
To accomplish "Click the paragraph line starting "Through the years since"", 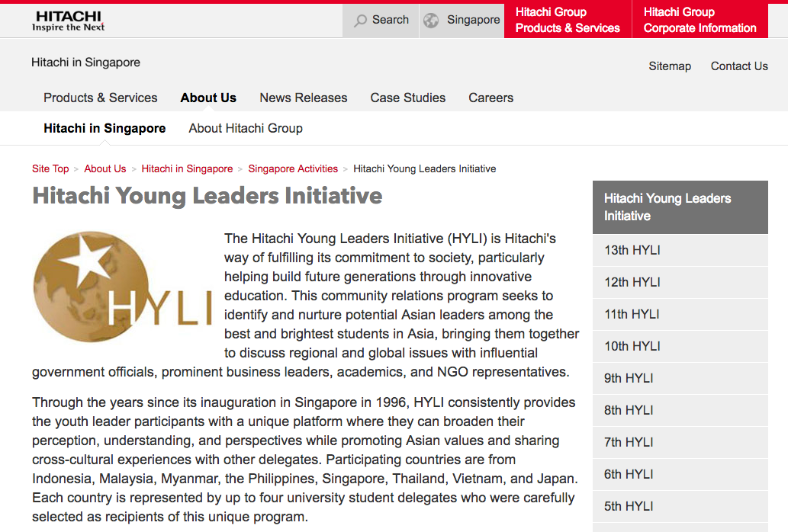I will click(304, 402).
